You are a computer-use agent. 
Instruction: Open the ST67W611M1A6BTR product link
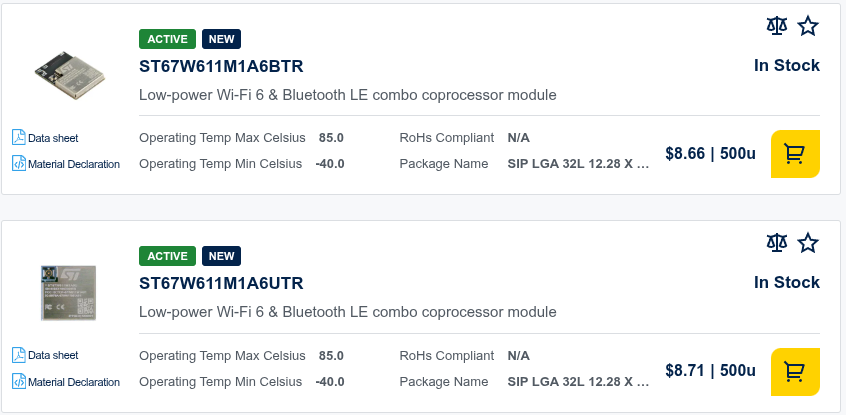tap(221, 67)
